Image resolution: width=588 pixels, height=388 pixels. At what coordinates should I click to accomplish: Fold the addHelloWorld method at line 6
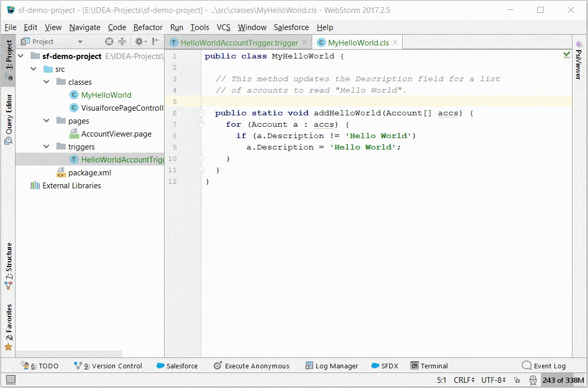pyautogui.click(x=201, y=113)
